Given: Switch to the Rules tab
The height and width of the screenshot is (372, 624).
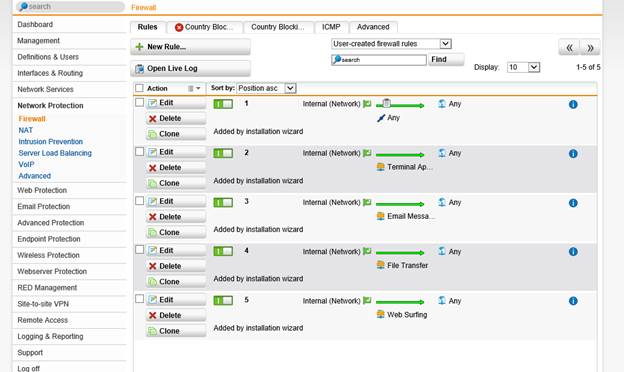Looking at the screenshot, I should pyautogui.click(x=147, y=27).
